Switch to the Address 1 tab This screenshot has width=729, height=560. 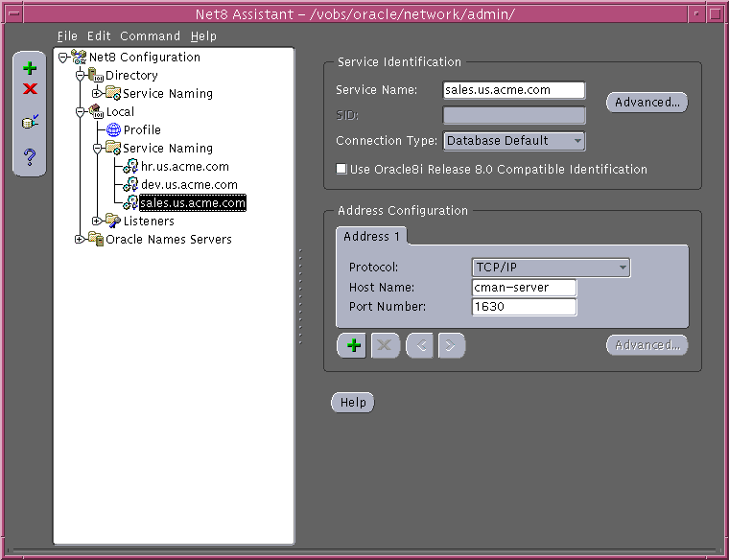372,236
